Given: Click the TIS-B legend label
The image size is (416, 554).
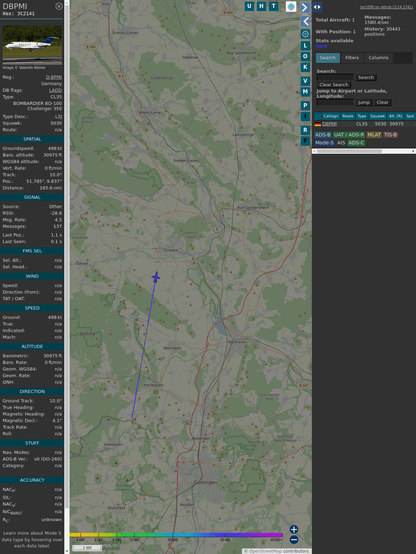Looking at the screenshot, I should (391, 135).
